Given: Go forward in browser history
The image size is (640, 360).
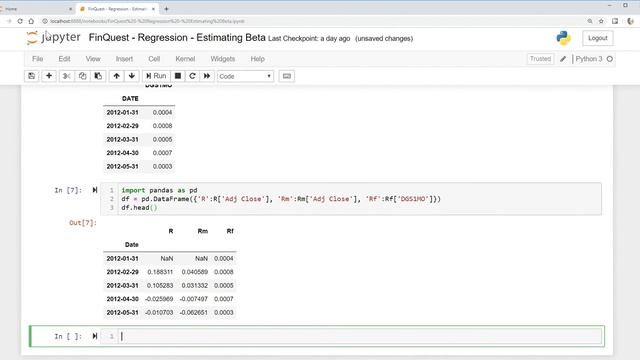Looking at the screenshot, I should click(x=8, y=21).
